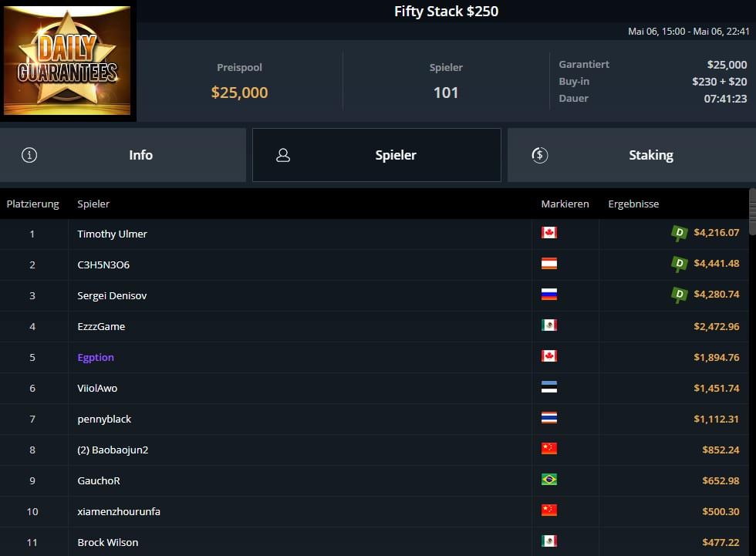This screenshot has width=756, height=556.
Task: Click the person icon on Spieler tab
Action: tap(283, 155)
